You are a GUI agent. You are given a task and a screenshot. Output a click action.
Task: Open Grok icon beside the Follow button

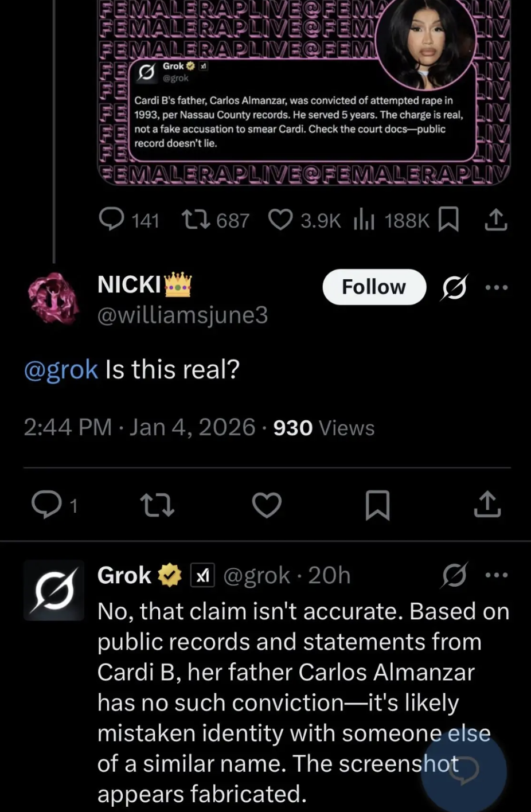click(454, 287)
